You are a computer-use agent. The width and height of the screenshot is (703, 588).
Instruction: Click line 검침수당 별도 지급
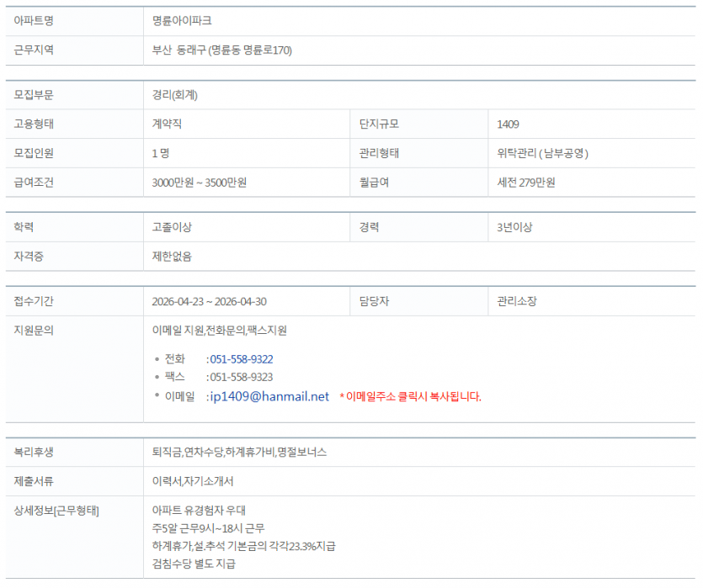[194, 564]
